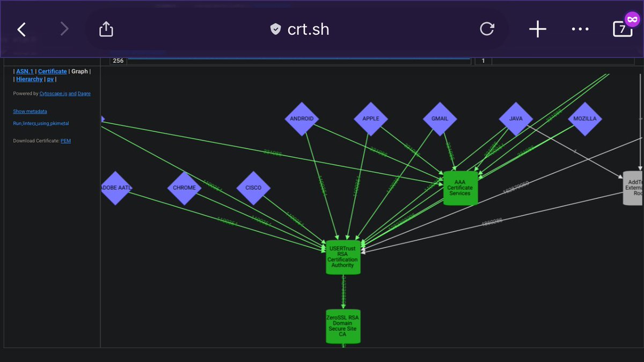Tap the shield security icon beside crt.sh
Viewport: 644px width, 362px height.
click(x=275, y=29)
